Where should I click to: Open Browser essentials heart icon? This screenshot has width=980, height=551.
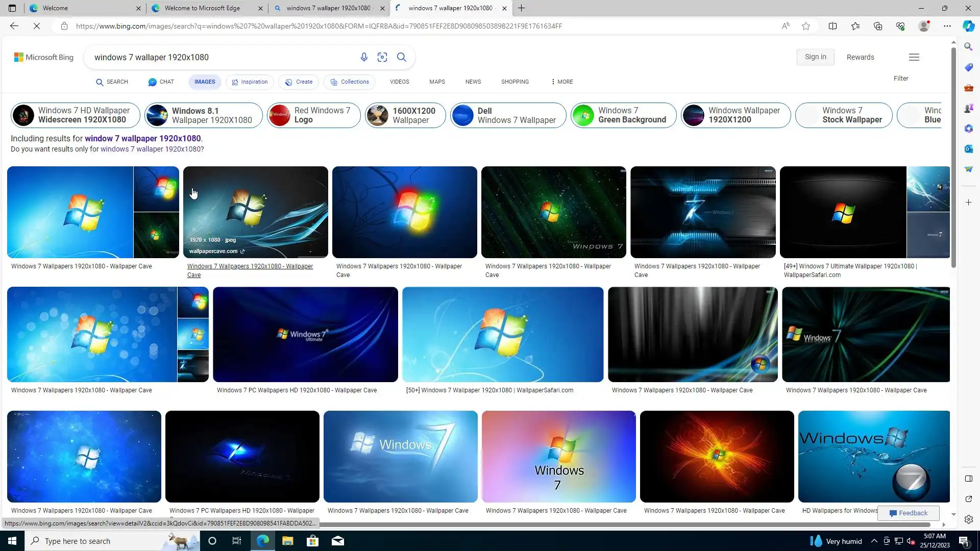pyautogui.click(x=900, y=26)
